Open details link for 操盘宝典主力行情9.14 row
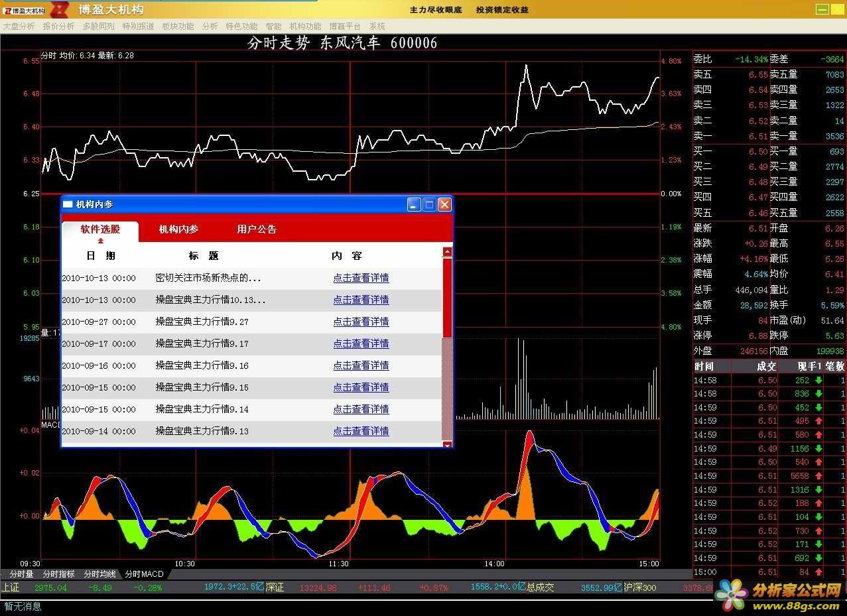This screenshot has width=847, height=616. pos(361,410)
